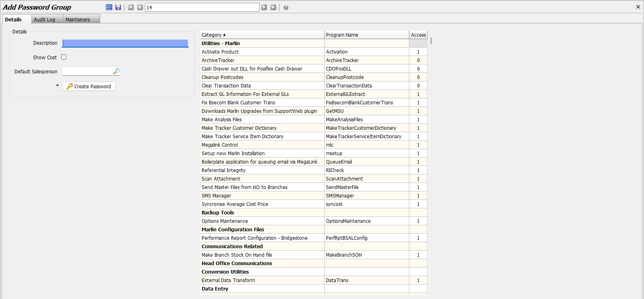The width and height of the screenshot is (644, 299).
Task: Click the Access value for ClearTransactionData
Action: tap(418, 85)
